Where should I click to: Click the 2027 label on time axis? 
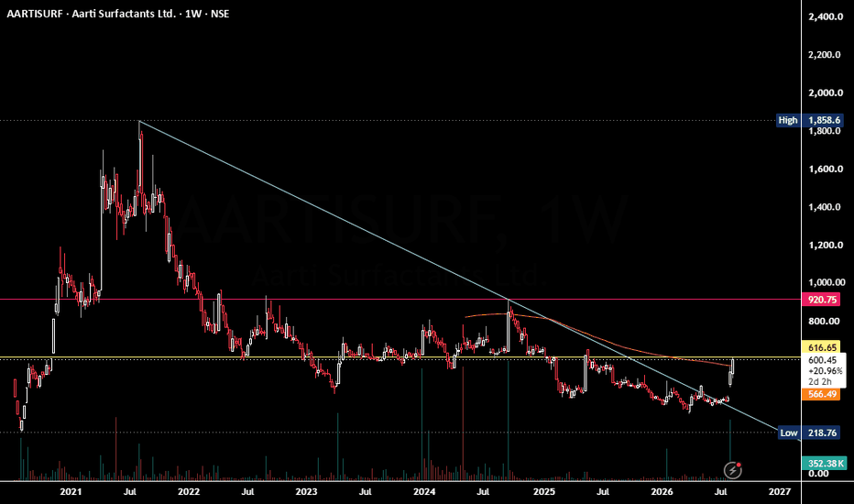(x=780, y=491)
